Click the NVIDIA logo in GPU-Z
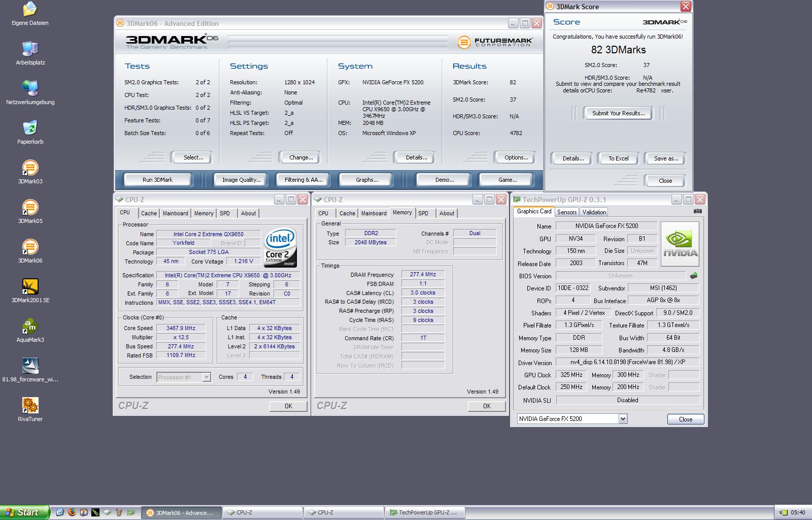The height and width of the screenshot is (520, 812). tap(681, 244)
